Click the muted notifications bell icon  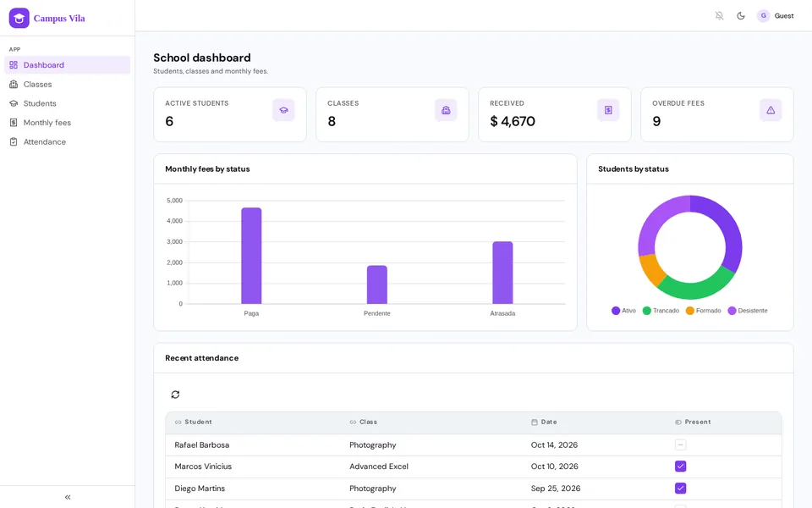(719, 16)
